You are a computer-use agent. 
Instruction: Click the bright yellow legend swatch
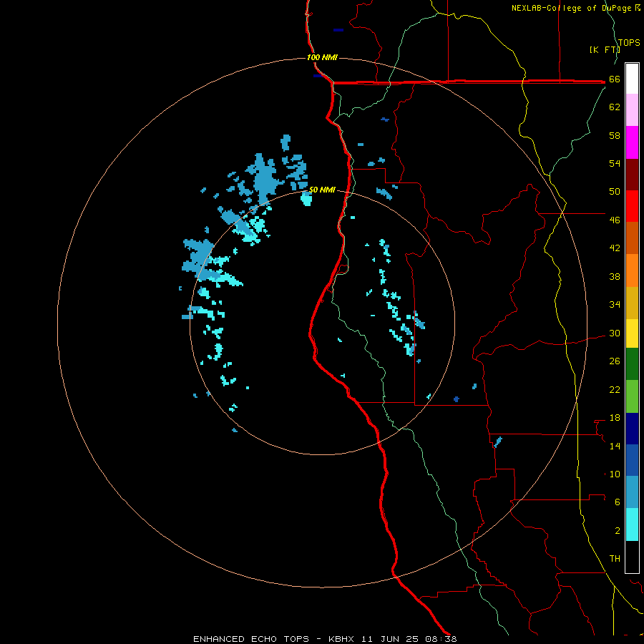pyautogui.click(x=632, y=333)
